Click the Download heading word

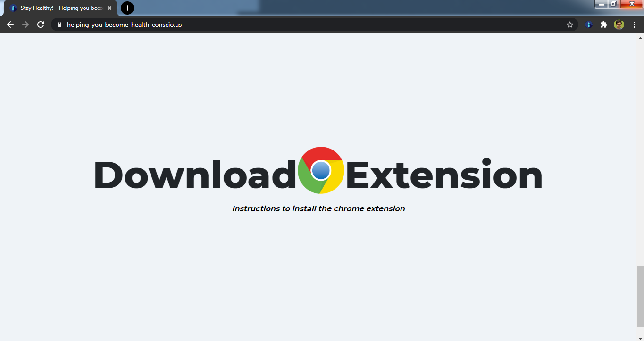point(194,175)
